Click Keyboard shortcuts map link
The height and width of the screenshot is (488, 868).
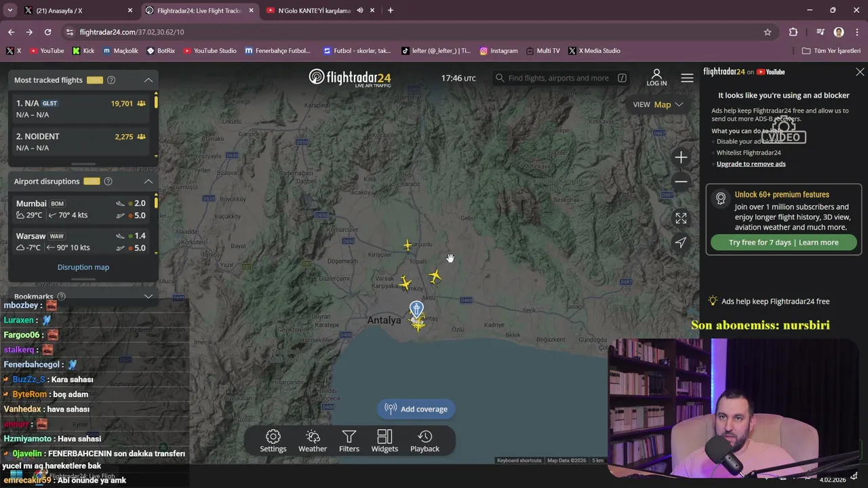coord(519,461)
